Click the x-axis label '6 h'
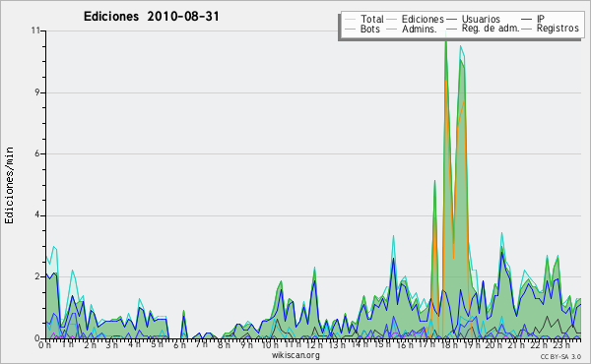The height and width of the screenshot is (364, 591). pos(179,344)
